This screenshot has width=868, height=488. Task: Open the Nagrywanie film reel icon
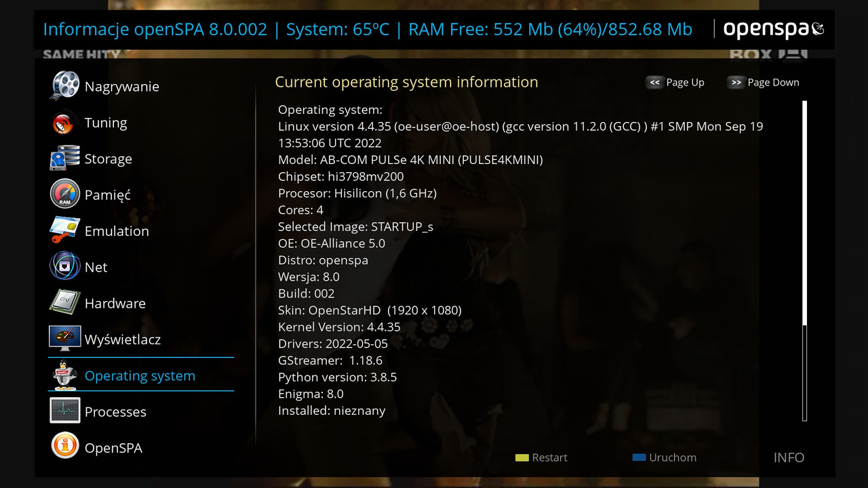64,85
